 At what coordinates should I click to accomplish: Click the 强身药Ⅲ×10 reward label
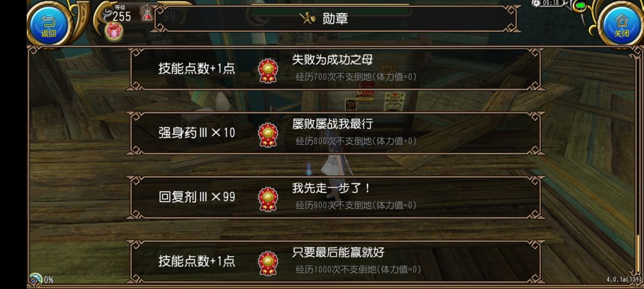(197, 133)
